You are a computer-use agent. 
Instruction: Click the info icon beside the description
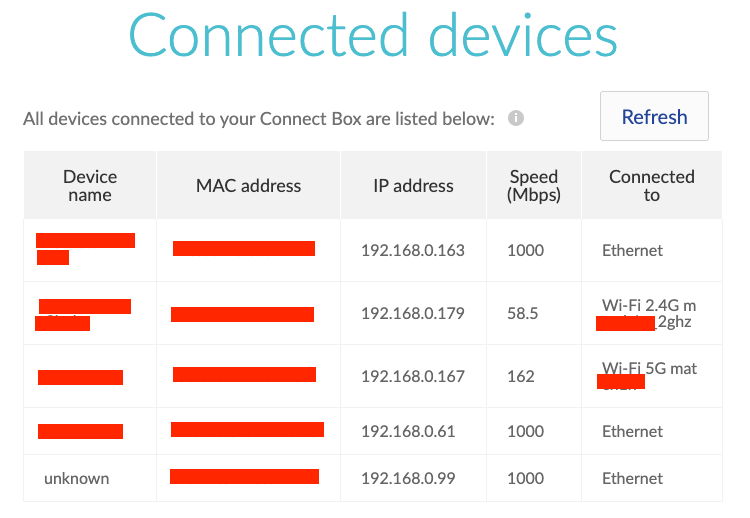click(x=516, y=118)
